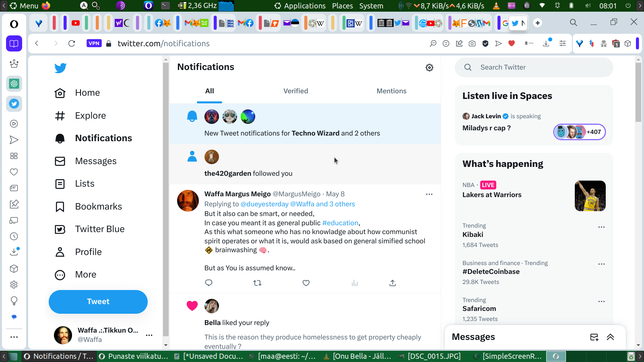This screenshot has width=644, height=362.
Task: Open Bookmarks in Twitter navigation
Action: (88, 207)
